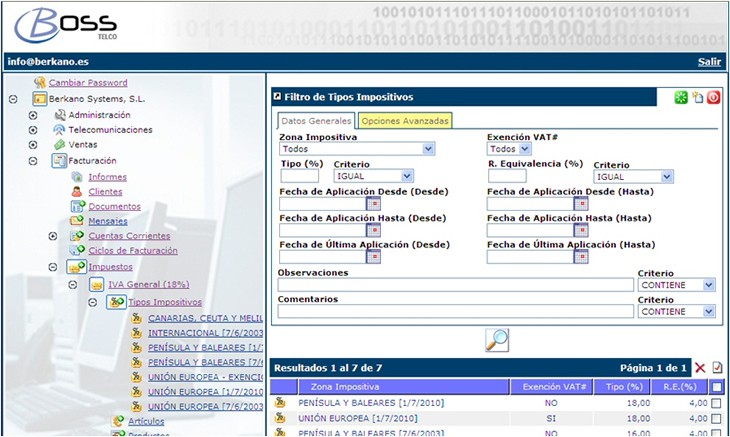Collapse the Facturación tree node

point(33,160)
